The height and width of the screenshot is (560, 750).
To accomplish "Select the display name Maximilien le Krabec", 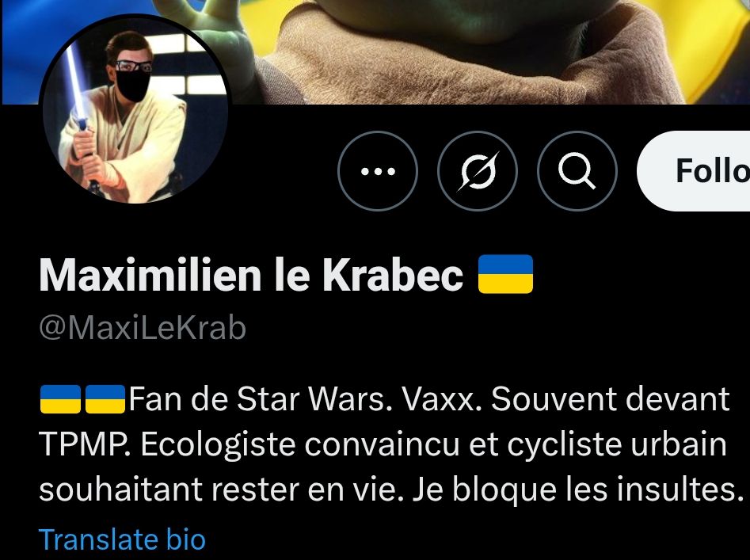I will [251, 275].
